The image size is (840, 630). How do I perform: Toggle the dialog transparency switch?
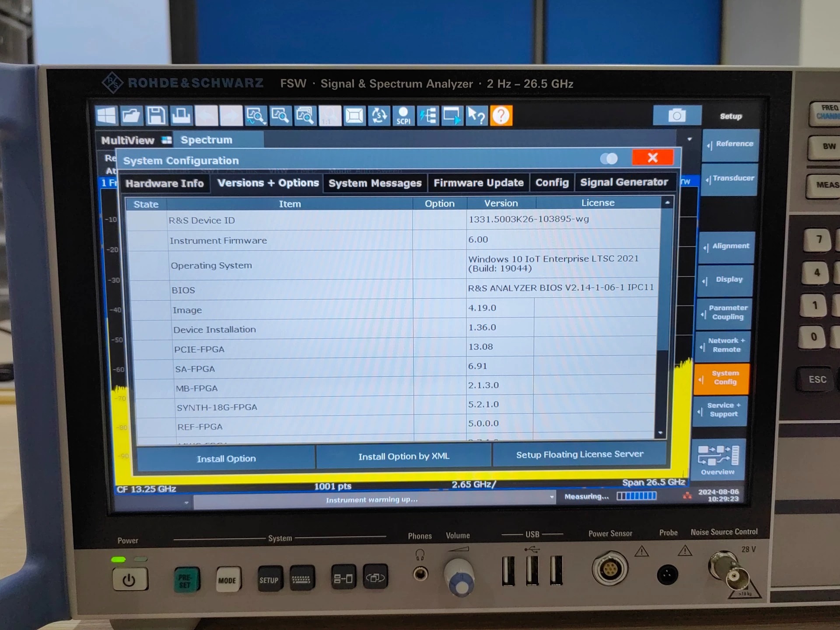tap(609, 158)
